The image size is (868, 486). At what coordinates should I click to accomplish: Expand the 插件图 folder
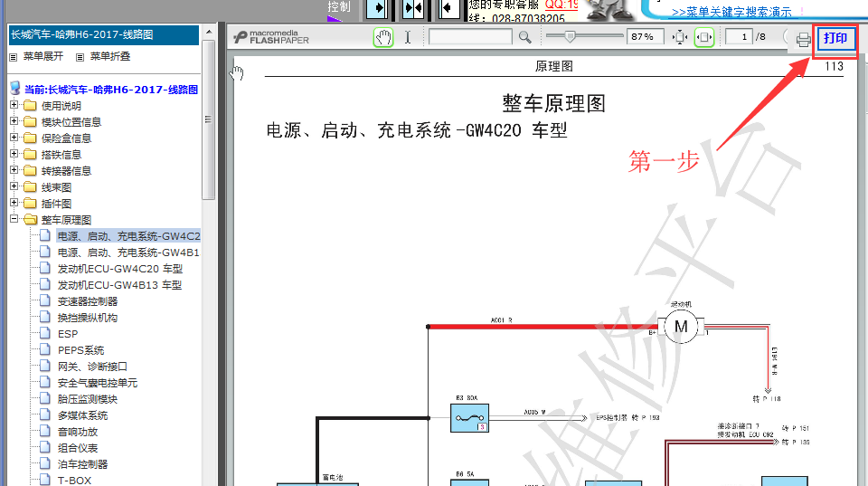[14, 203]
